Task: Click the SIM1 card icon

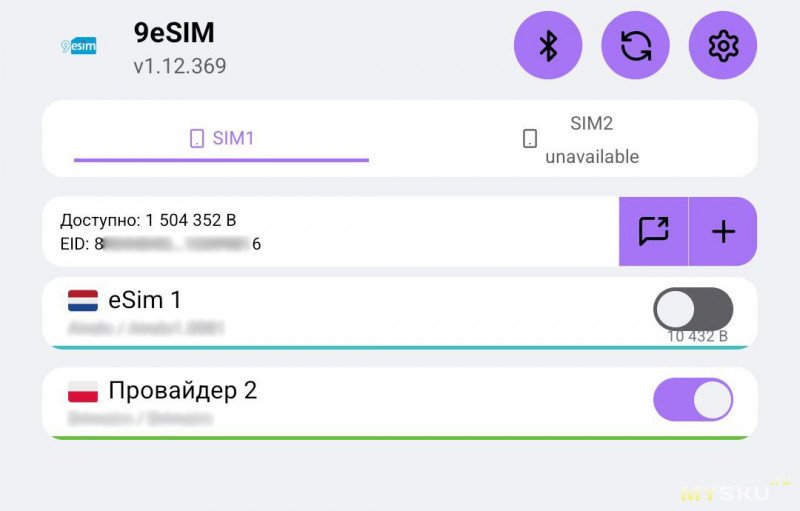Action: [x=197, y=139]
